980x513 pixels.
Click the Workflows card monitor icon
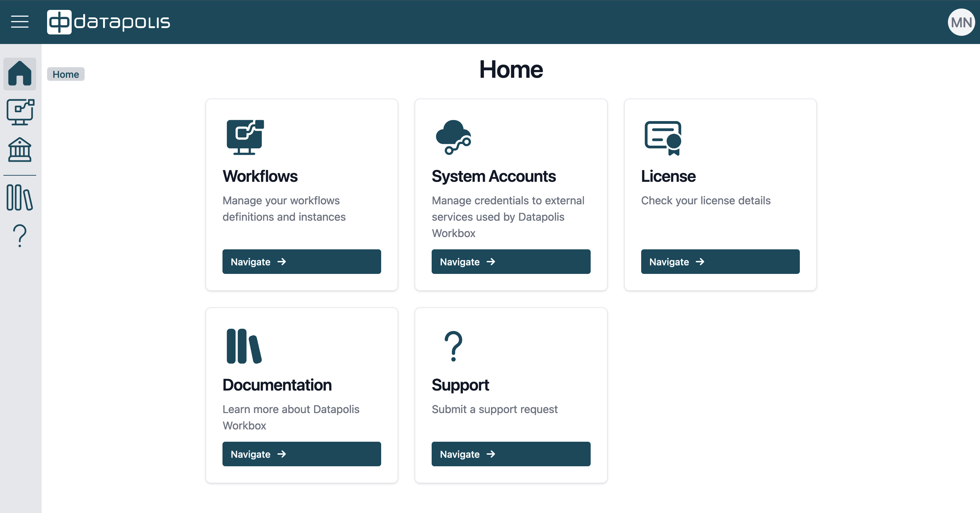(245, 137)
